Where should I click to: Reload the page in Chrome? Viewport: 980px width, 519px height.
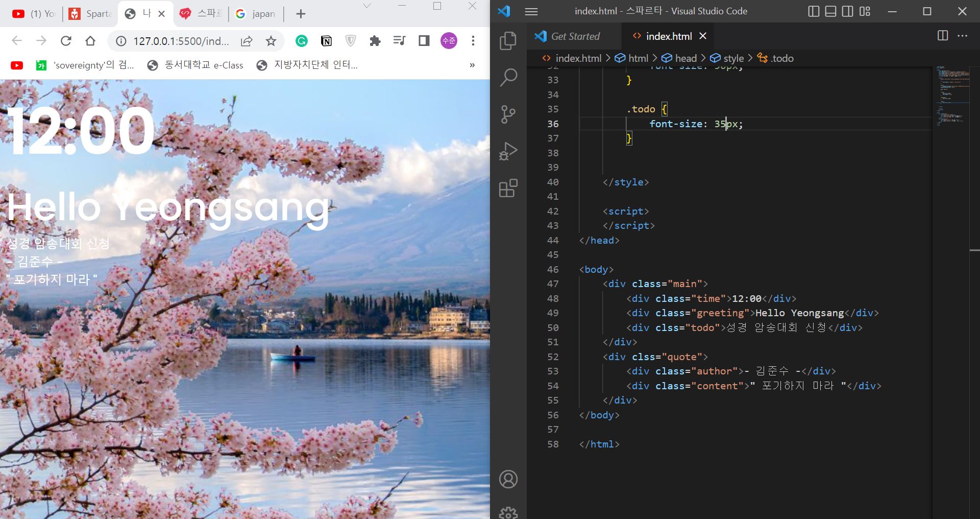66,41
